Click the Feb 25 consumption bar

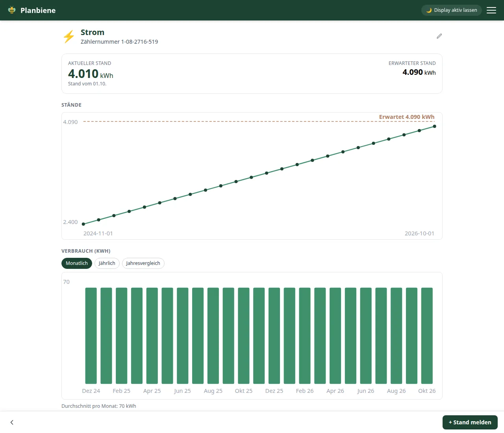[122, 336]
